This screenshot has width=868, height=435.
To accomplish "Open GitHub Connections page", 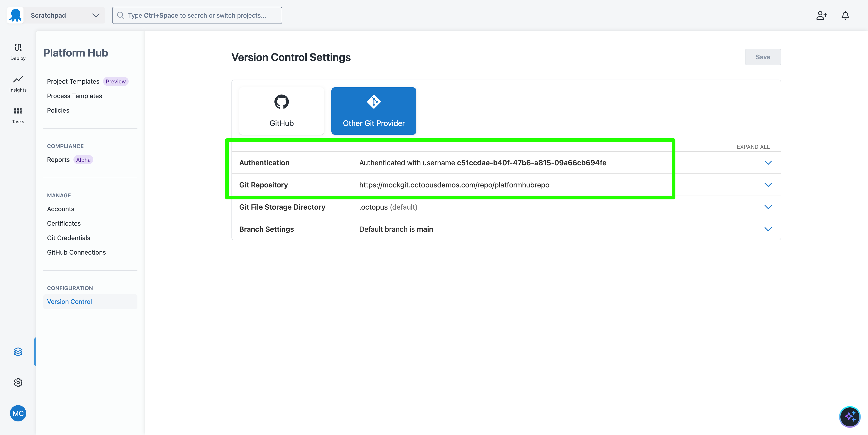I will [76, 252].
